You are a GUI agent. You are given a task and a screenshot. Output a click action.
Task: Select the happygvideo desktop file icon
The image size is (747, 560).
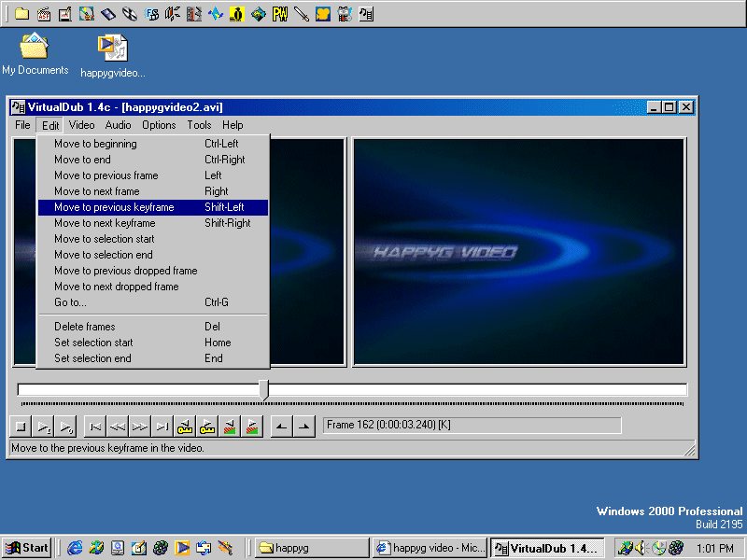coord(113,56)
